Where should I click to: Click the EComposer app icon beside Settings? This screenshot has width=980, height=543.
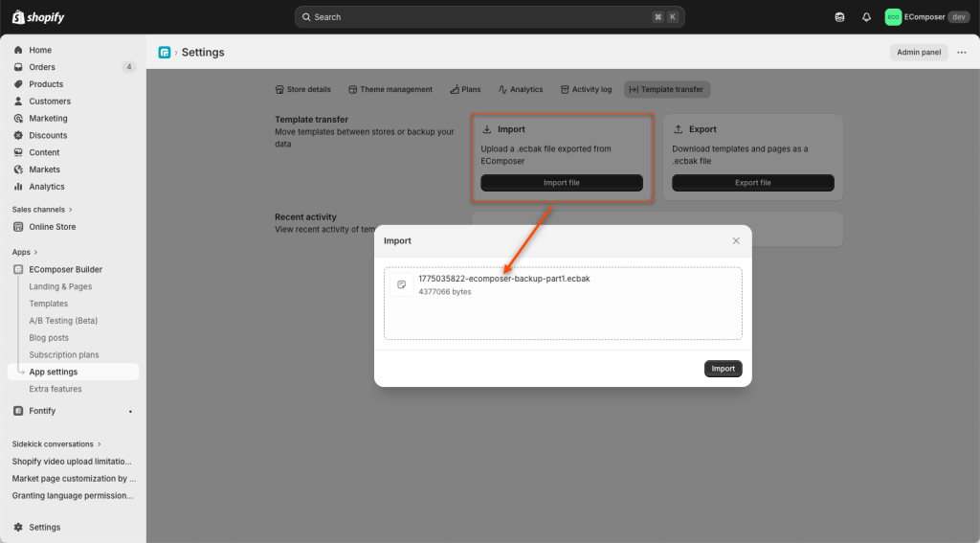coord(165,53)
